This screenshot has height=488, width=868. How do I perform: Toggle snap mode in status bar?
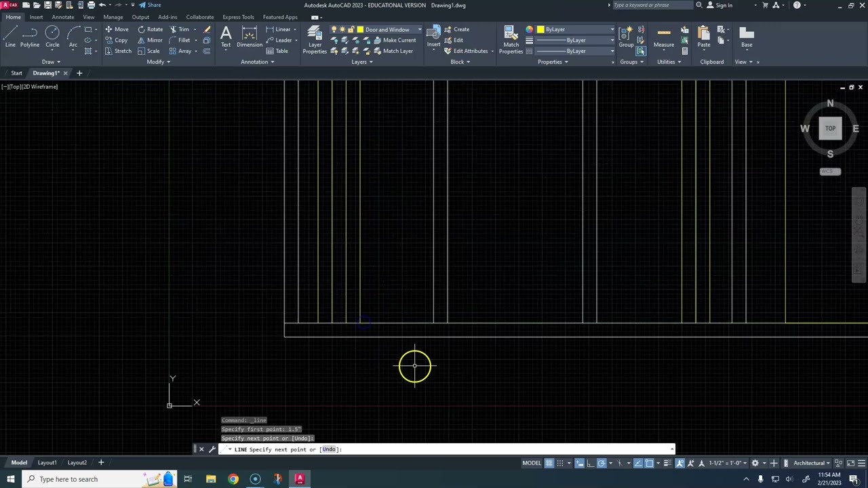point(560,463)
